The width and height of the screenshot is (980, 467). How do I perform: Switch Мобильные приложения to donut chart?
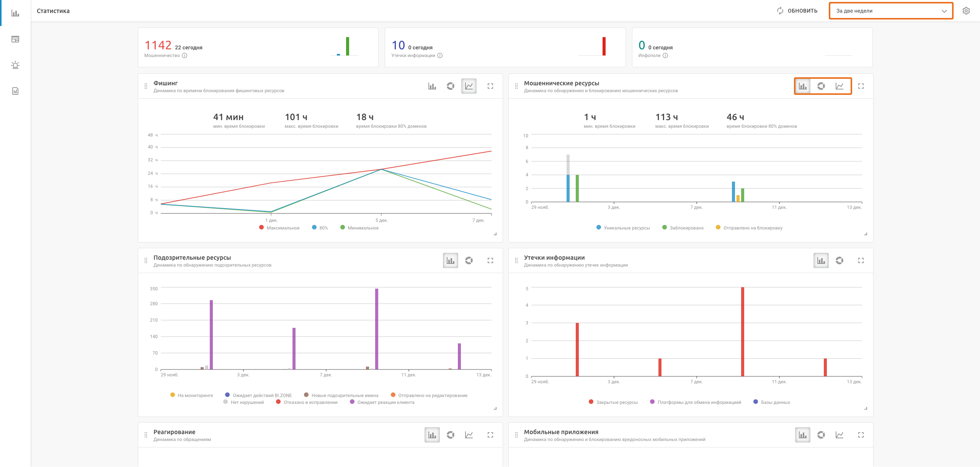click(x=821, y=435)
